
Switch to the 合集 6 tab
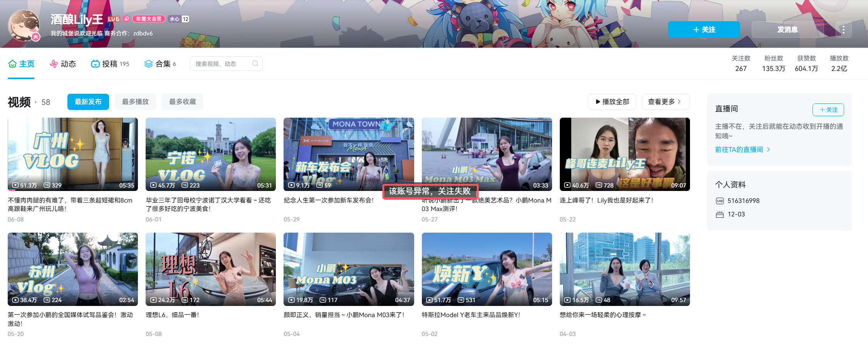[x=160, y=64]
